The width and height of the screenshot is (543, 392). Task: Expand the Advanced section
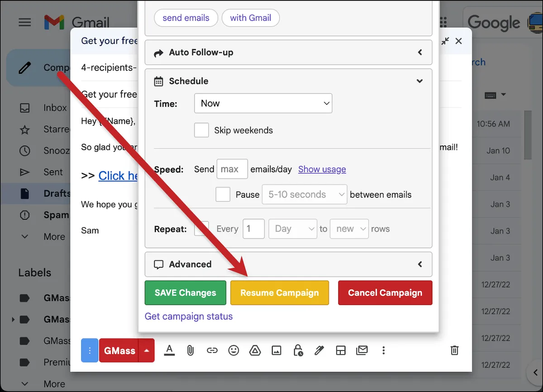288,264
